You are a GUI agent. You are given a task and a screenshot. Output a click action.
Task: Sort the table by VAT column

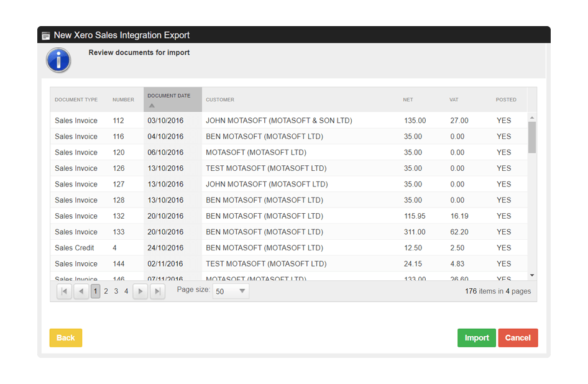pos(454,100)
